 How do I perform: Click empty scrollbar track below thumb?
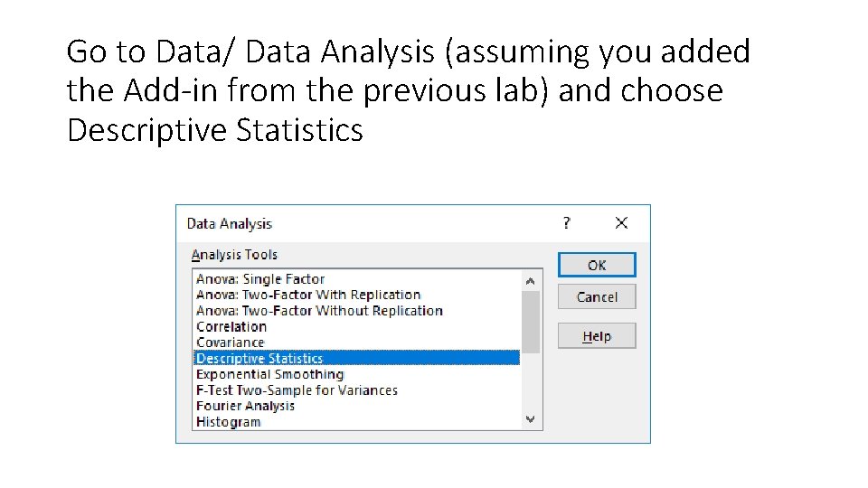(531, 384)
